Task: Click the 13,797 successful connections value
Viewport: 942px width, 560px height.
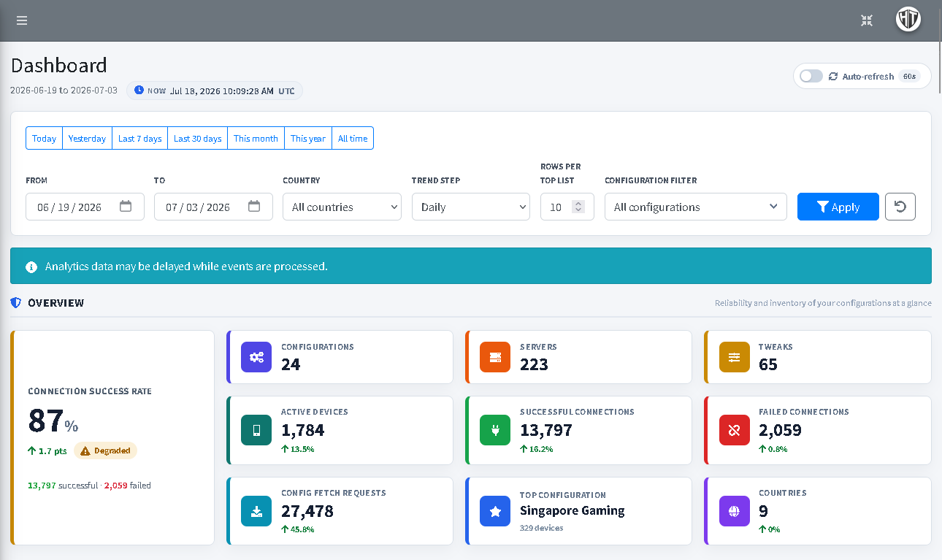Action: [x=546, y=430]
